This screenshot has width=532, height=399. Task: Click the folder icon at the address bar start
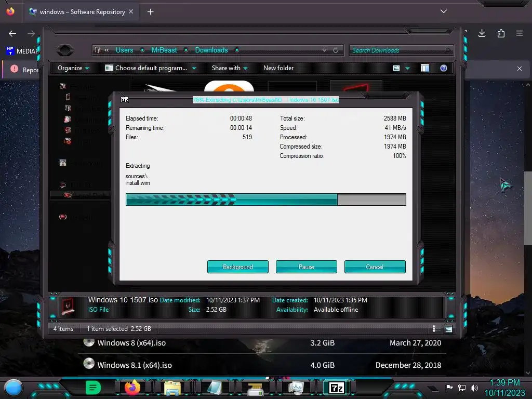coord(98,50)
